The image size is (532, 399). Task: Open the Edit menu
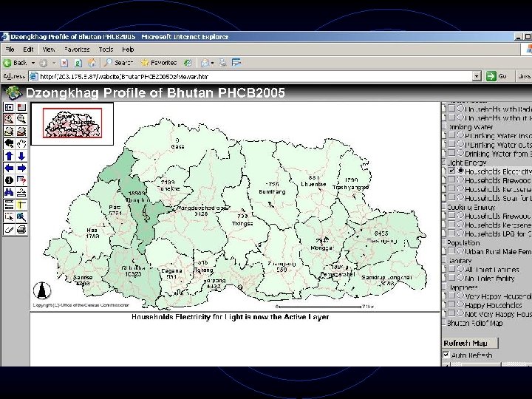tap(28, 50)
